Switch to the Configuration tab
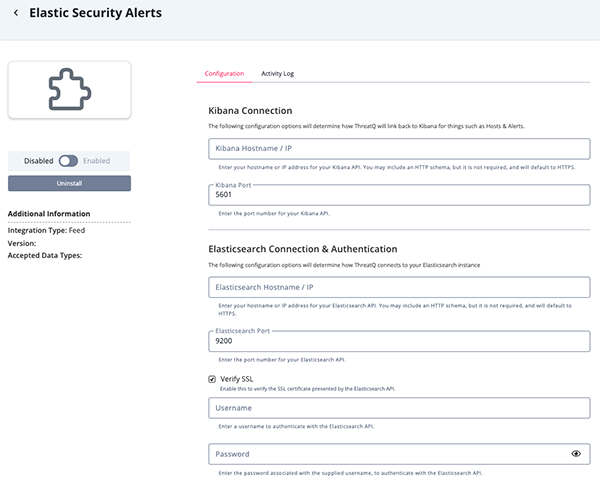 coord(224,74)
